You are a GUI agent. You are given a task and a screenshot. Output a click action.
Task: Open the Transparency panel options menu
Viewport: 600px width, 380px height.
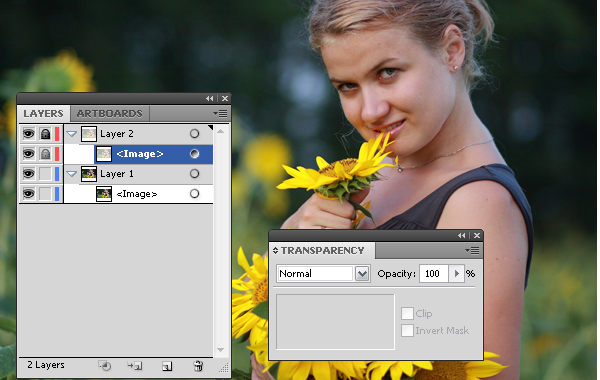click(x=472, y=251)
